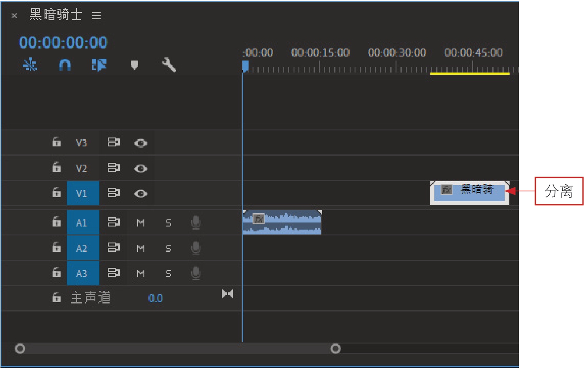Click the horizontal zoom scrollbar bar
The image size is (588, 368).
(178, 348)
